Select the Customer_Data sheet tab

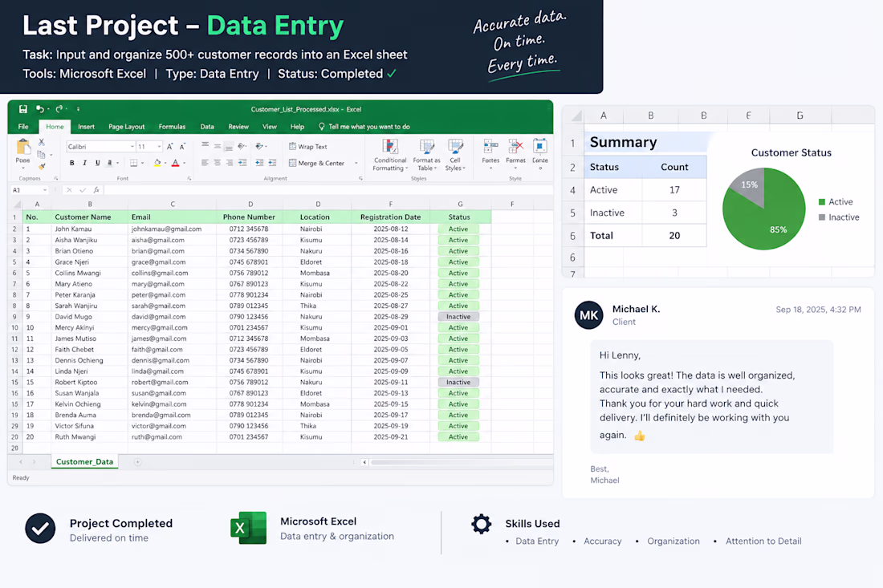point(84,462)
